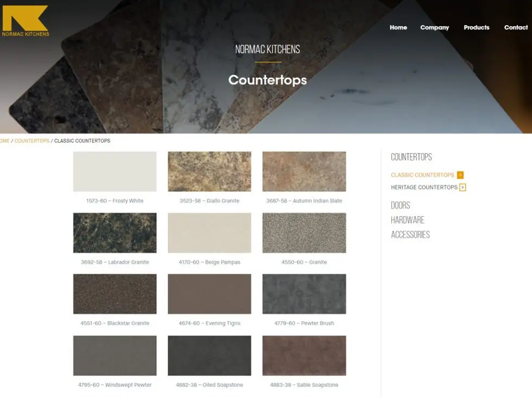Select the Giallo Granite swatch image
532x397 pixels.
click(210, 172)
